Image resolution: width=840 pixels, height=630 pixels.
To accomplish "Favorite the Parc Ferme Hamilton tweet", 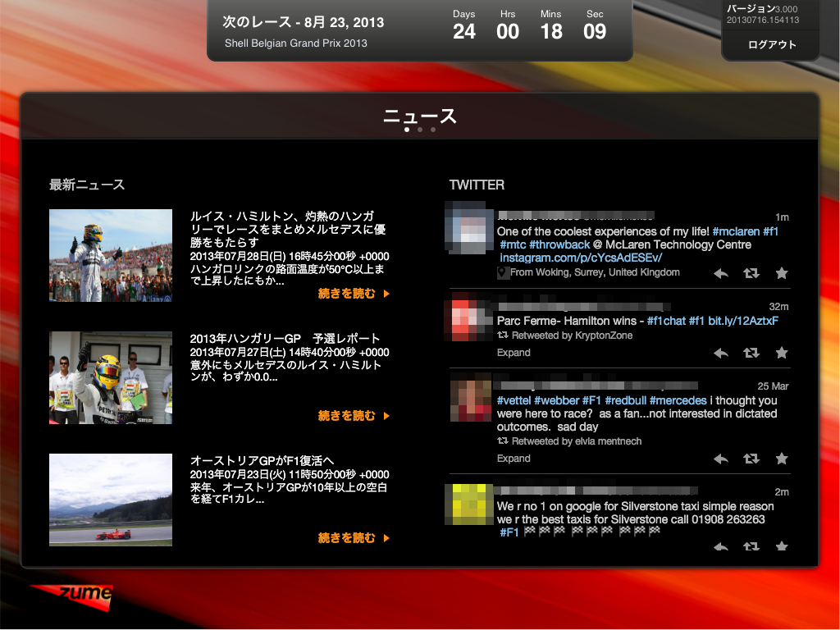I will pyautogui.click(x=782, y=353).
